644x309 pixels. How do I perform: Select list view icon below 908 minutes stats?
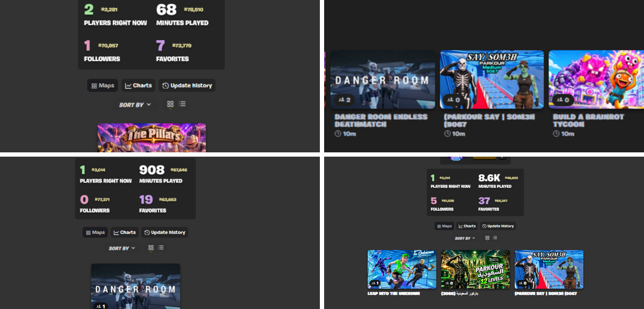coord(161,248)
